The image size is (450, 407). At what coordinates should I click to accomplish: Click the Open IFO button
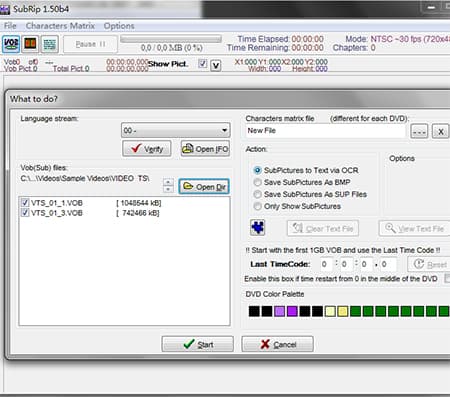(205, 149)
